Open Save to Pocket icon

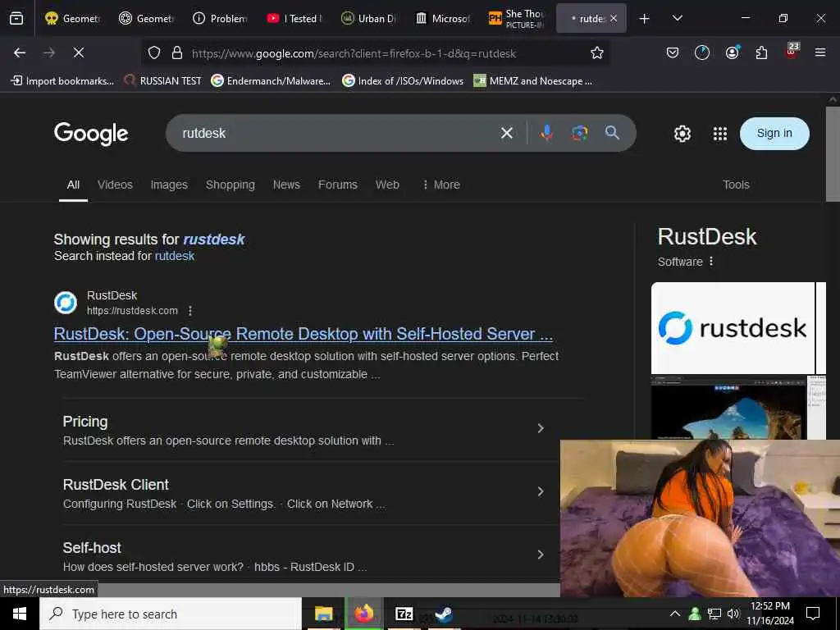(673, 52)
